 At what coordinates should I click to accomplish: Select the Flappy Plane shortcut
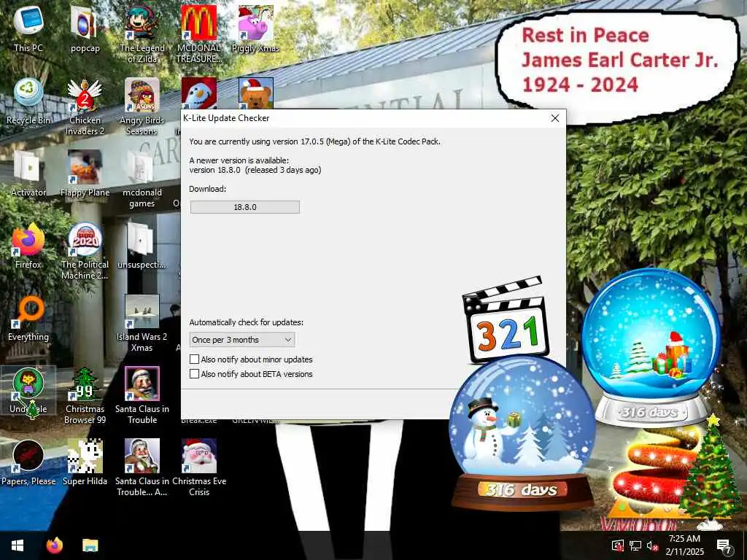click(85, 174)
